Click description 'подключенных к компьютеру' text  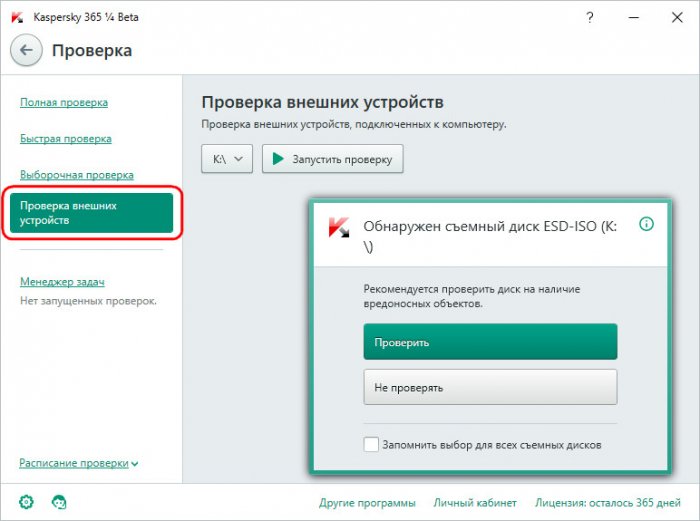coord(431,124)
